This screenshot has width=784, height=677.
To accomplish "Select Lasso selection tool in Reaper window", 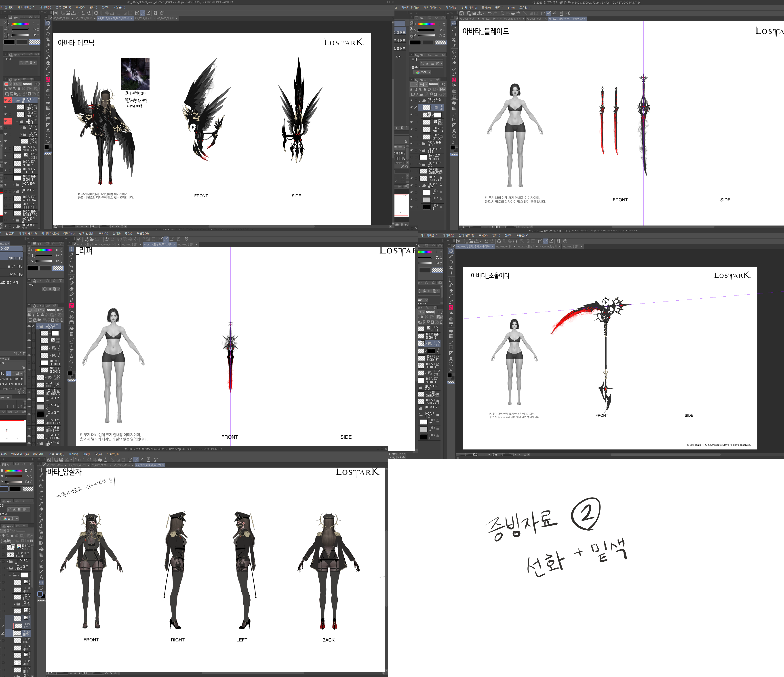I will click(x=72, y=277).
